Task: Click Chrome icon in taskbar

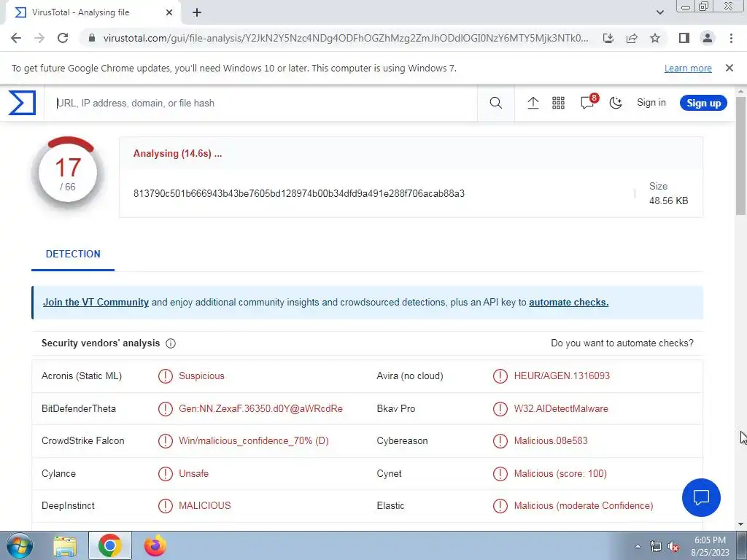Action: [109, 545]
